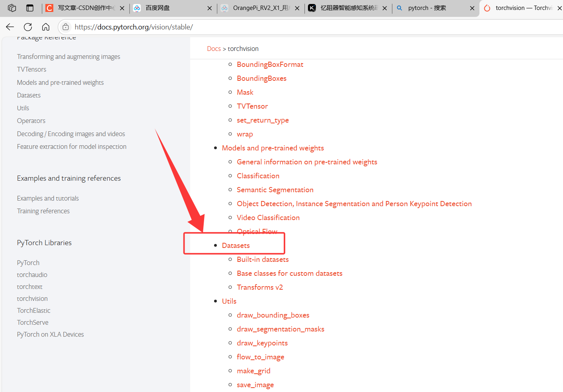Open torchaudio library link
Image resolution: width=563 pixels, height=392 pixels.
pyautogui.click(x=32, y=275)
